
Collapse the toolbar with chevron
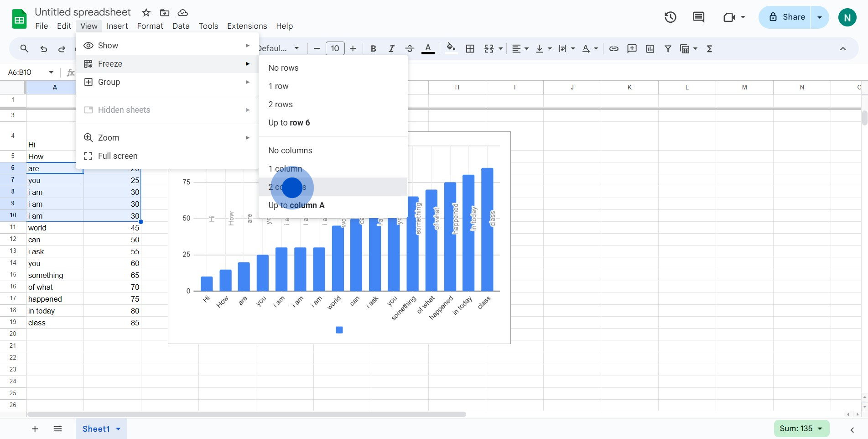click(843, 49)
